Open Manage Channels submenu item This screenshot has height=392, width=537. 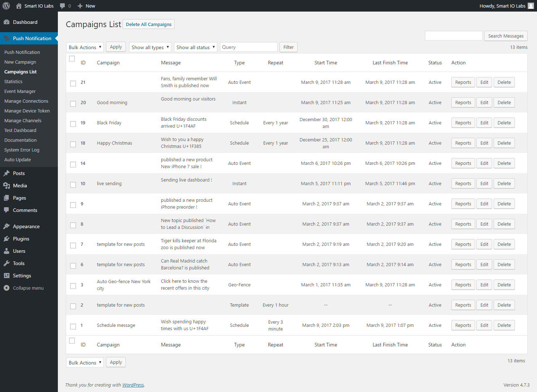pyautogui.click(x=23, y=121)
